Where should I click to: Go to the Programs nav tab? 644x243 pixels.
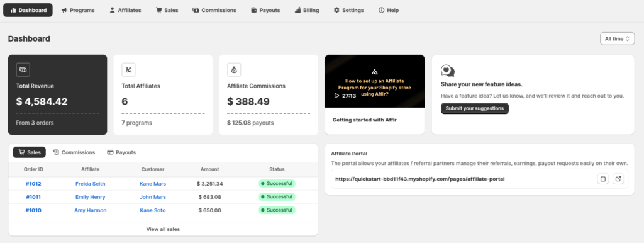pyautogui.click(x=77, y=10)
